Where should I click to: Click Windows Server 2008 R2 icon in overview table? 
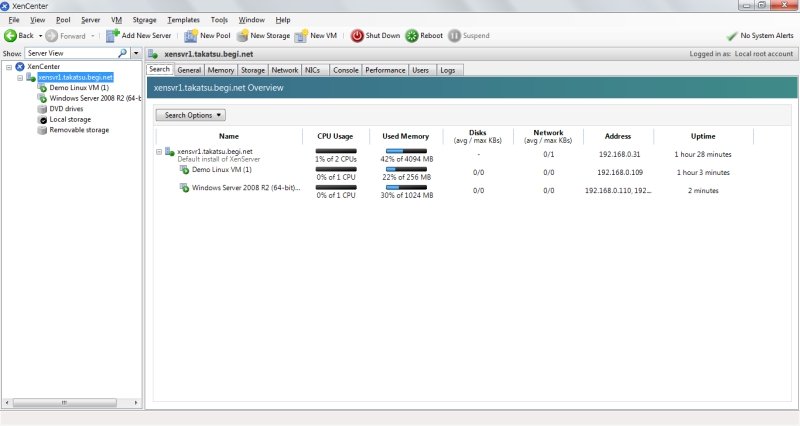185,188
